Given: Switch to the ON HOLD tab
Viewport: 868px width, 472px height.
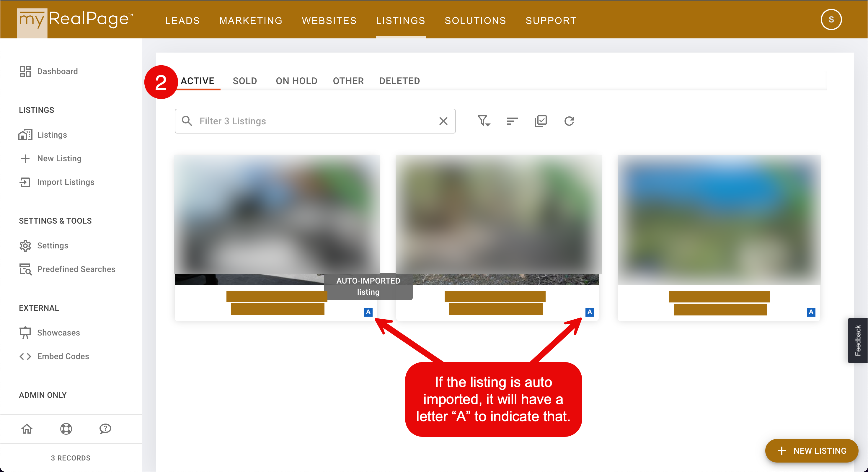Looking at the screenshot, I should 296,81.
